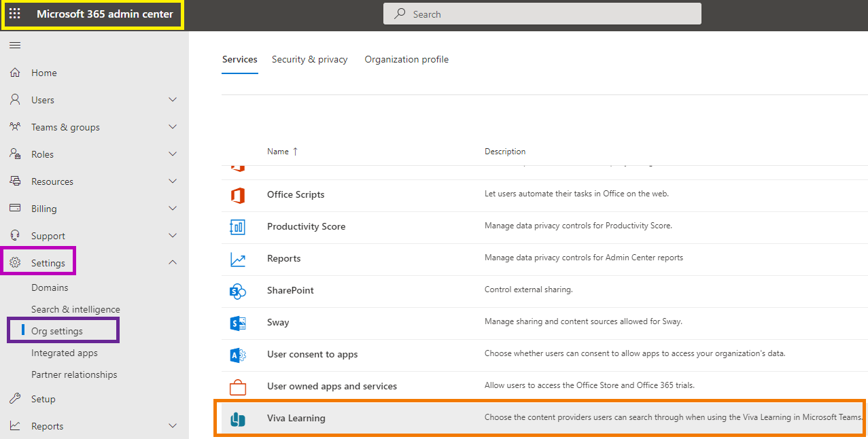Viewport: 868px width, 439px height.
Task: Expand the Roles chevron
Action: (173, 154)
